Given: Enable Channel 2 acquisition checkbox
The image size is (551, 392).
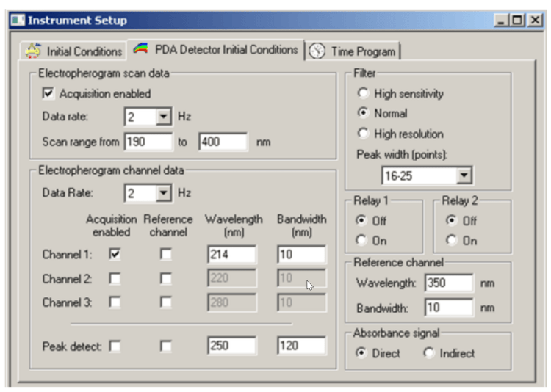Looking at the screenshot, I should [115, 279].
